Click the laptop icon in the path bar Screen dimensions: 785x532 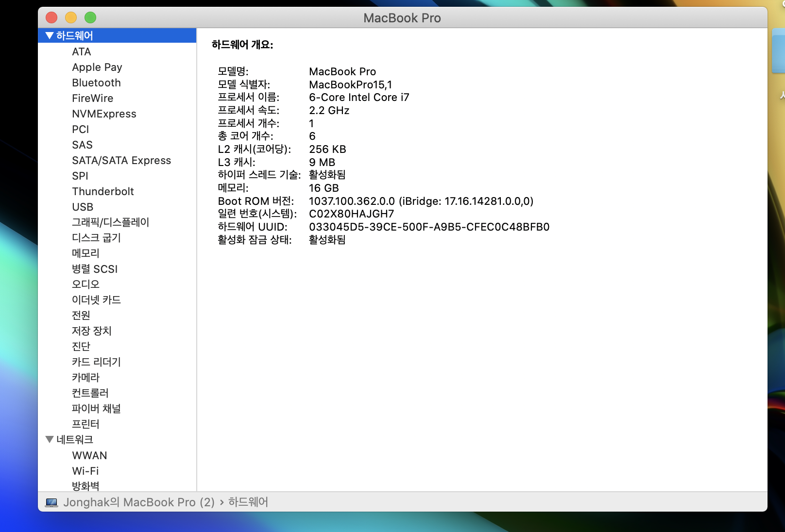point(51,502)
